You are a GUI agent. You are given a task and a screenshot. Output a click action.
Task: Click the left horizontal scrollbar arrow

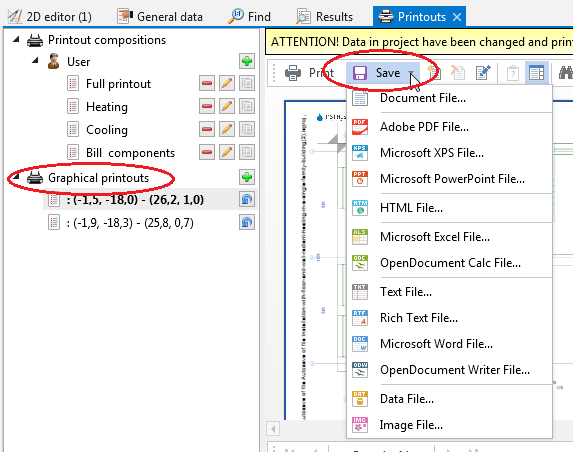click(273, 429)
